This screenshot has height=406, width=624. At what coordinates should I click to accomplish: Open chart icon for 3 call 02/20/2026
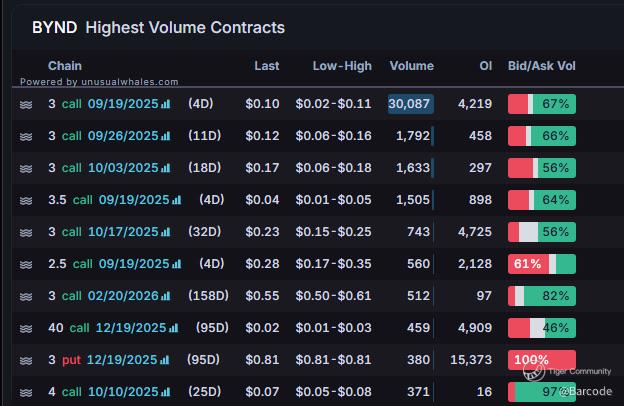click(x=166, y=296)
